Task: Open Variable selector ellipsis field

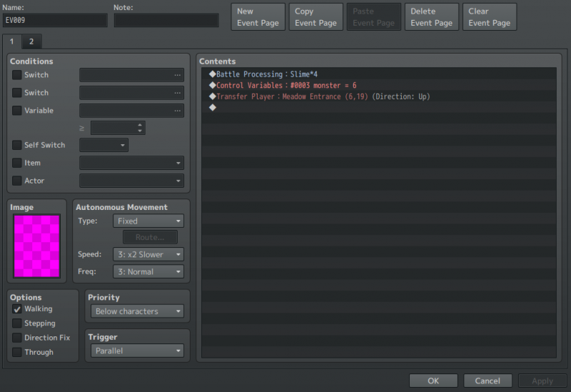Action: click(x=131, y=111)
